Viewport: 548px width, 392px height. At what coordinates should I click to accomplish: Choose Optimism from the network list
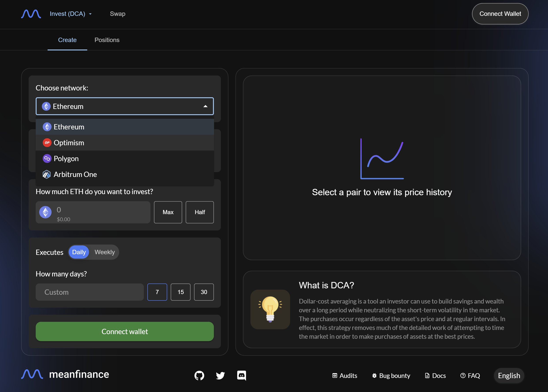[x=125, y=143]
